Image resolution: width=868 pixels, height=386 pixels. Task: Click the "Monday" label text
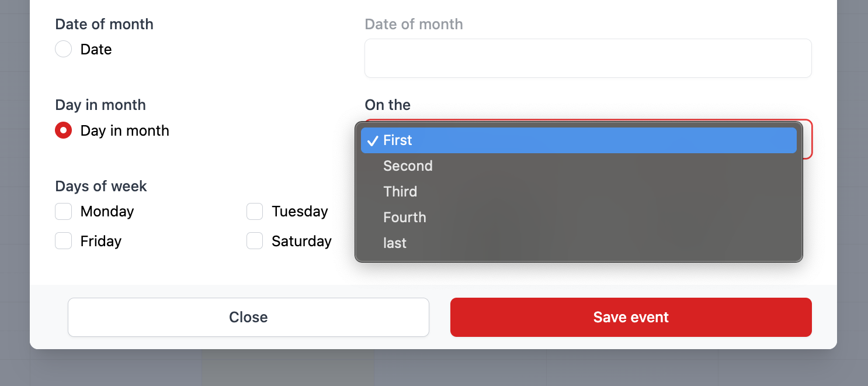pyautogui.click(x=107, y=211)
